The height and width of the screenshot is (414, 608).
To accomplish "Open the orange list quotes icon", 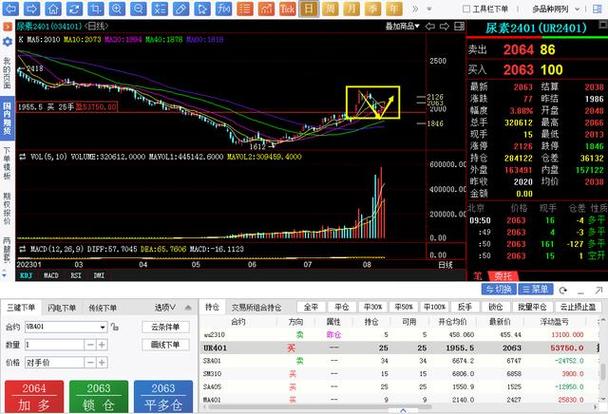I will [x=245, y=9].
